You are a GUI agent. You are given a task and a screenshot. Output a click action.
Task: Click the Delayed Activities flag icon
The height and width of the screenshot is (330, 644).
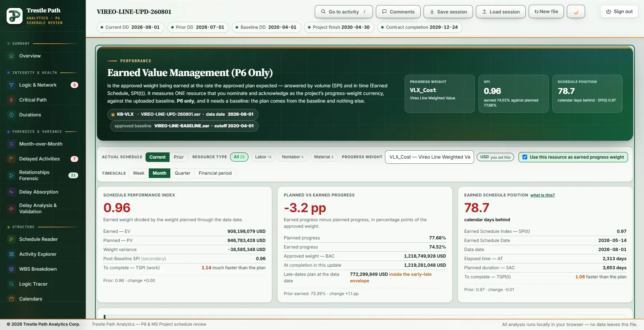[x=11, y=159]
